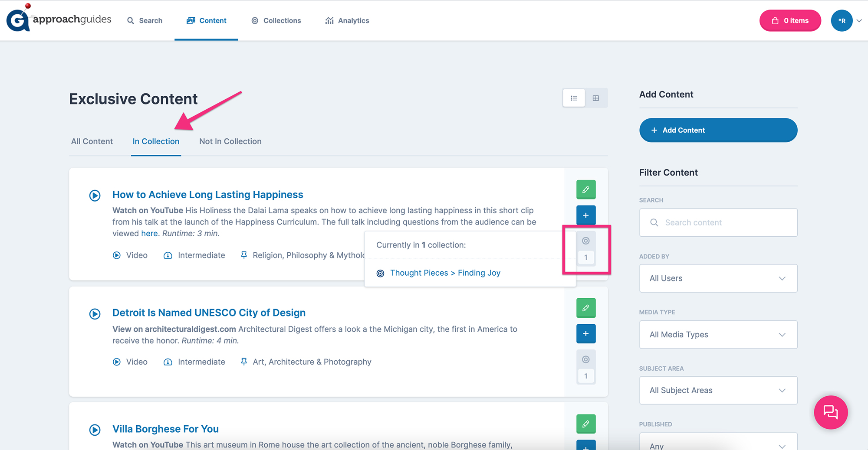Open the Content nav tab
This screenshot has width=868, height=450.
coord(207,20)
